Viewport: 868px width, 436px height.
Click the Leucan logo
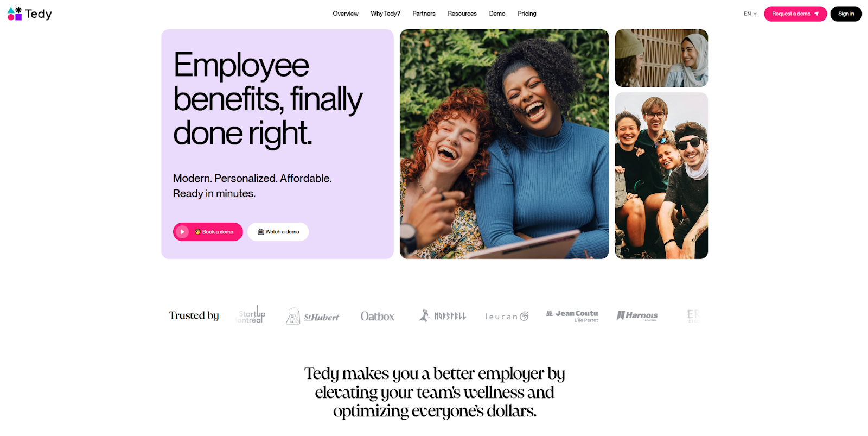pyautogui.click(x=507, y=317)
